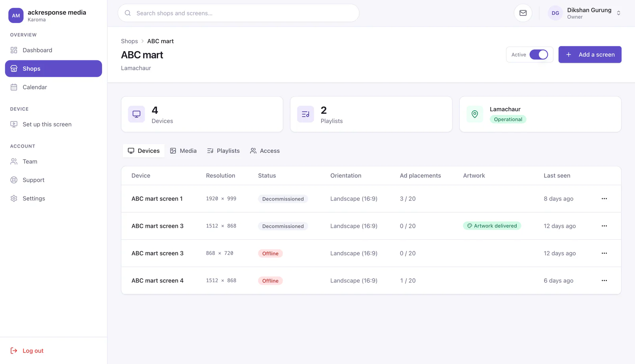635x364 pixels.
Task: Click the Last seen column header
Action: click(557, 176)
